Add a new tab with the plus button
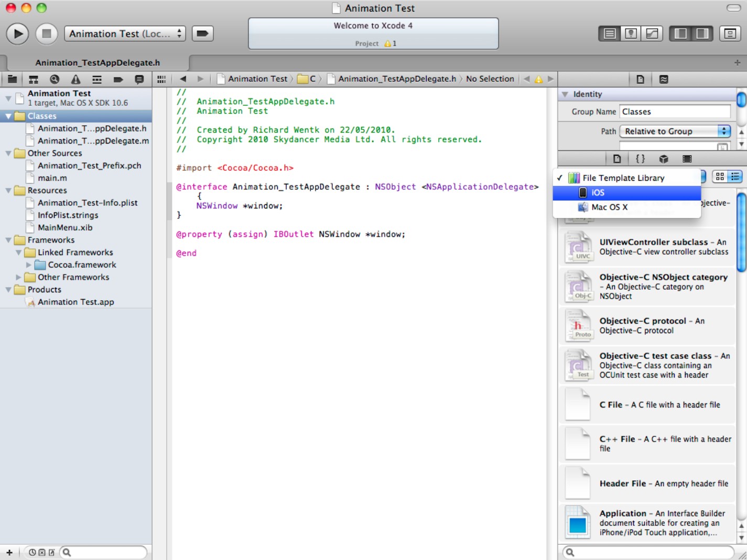This screenshot has width=747, height=560. coord(737,62)
